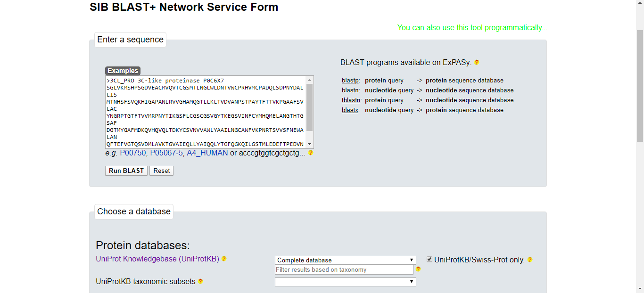Click the Reset button
The width and height of the screenshot is (644, 293).
pyautogui.click(x=162, y=171)
